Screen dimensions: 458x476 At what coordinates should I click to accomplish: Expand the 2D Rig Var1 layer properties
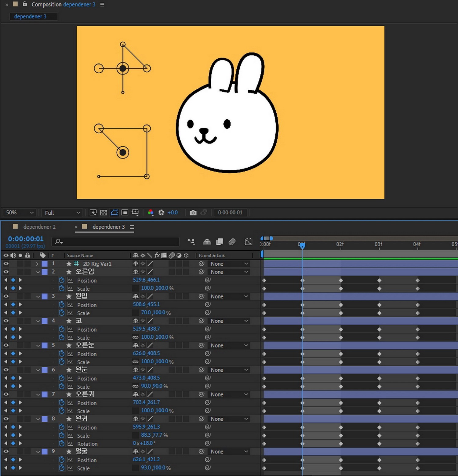pos(37,264)
